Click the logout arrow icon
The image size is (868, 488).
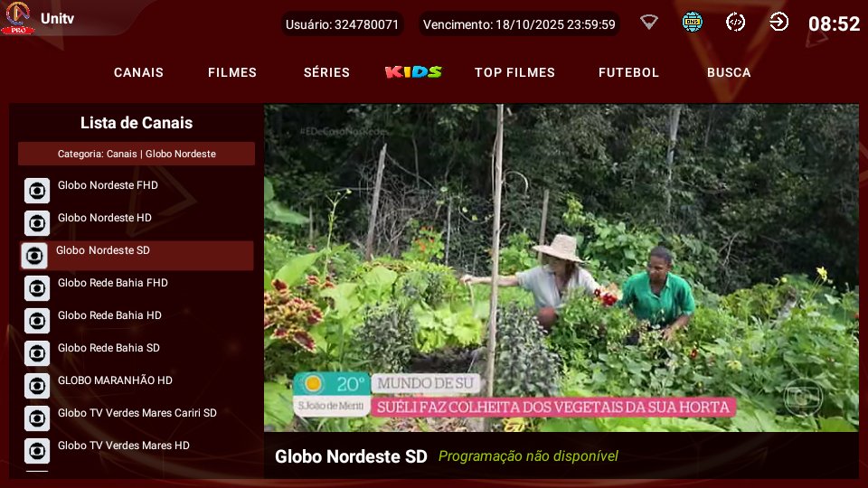pos(778,23)
